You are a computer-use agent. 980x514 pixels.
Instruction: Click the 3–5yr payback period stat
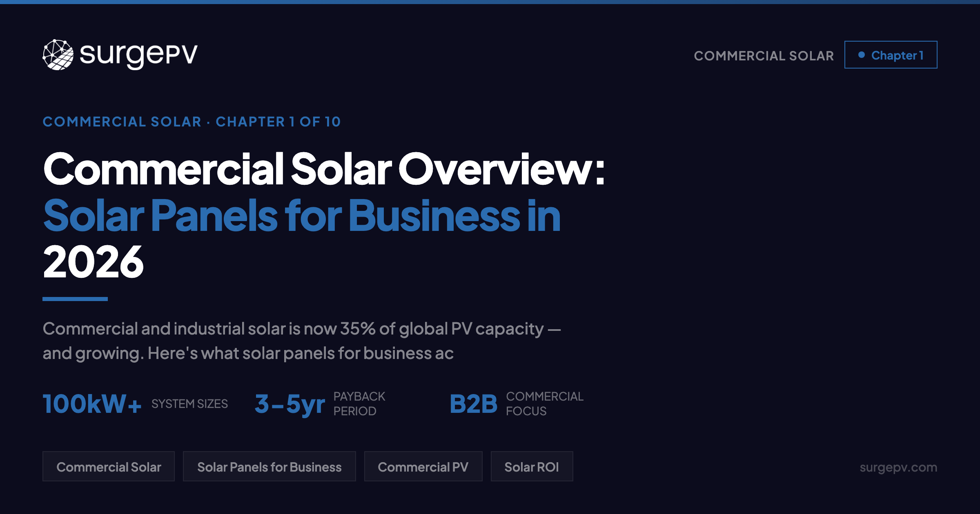point(290,404)
